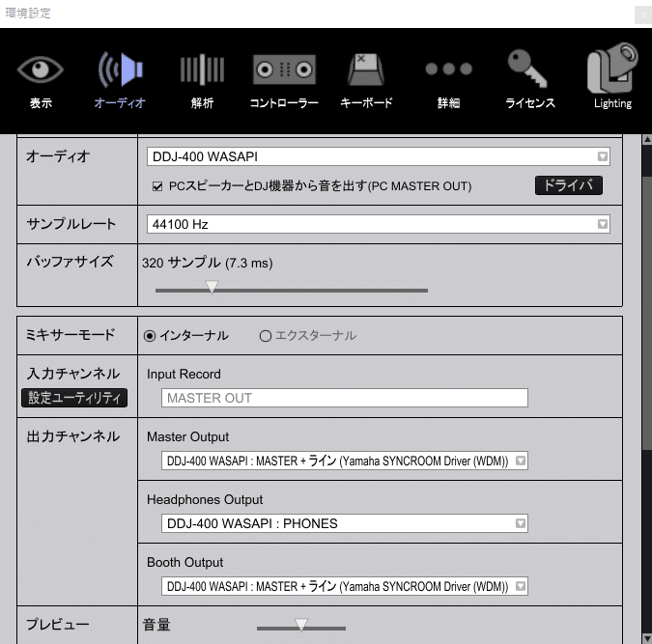This screenshot has height=644, width=652.
Task: Open the Booth Output dropdown
Action: pyautogui.click(x=345, y=587)
